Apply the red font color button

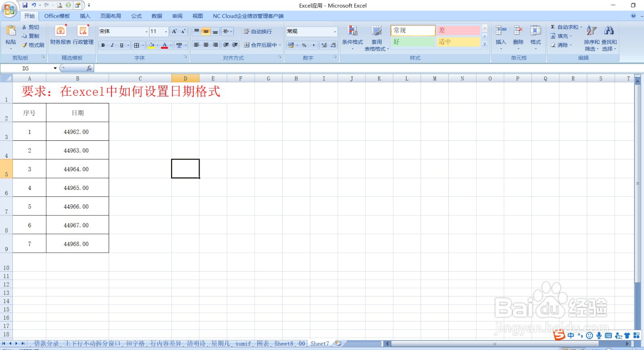[x=164, y=45]
